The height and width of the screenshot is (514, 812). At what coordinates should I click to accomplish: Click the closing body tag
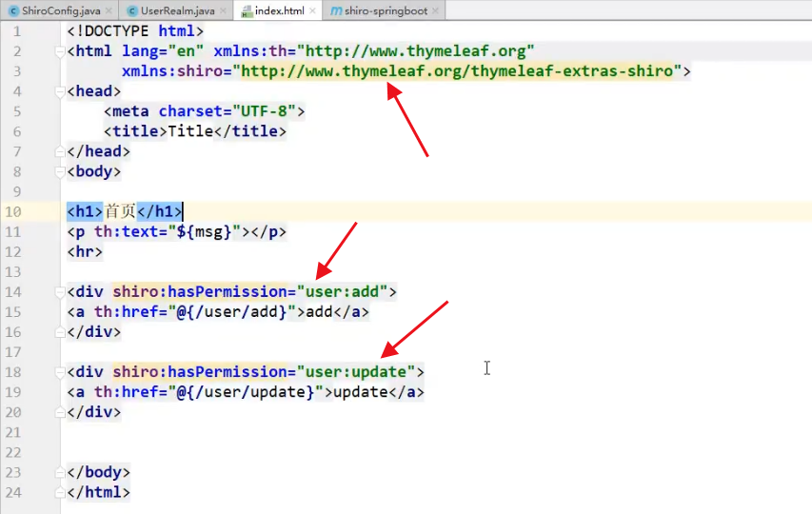click(x=98, y=472)
